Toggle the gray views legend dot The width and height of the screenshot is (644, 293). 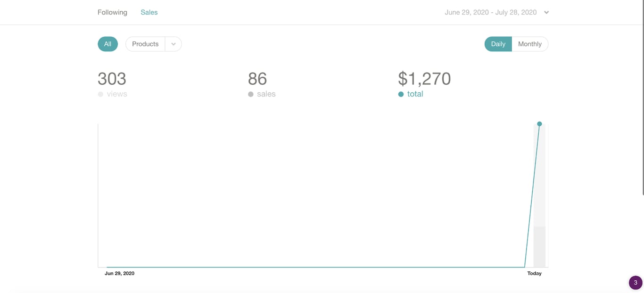[x=100, y=94]
